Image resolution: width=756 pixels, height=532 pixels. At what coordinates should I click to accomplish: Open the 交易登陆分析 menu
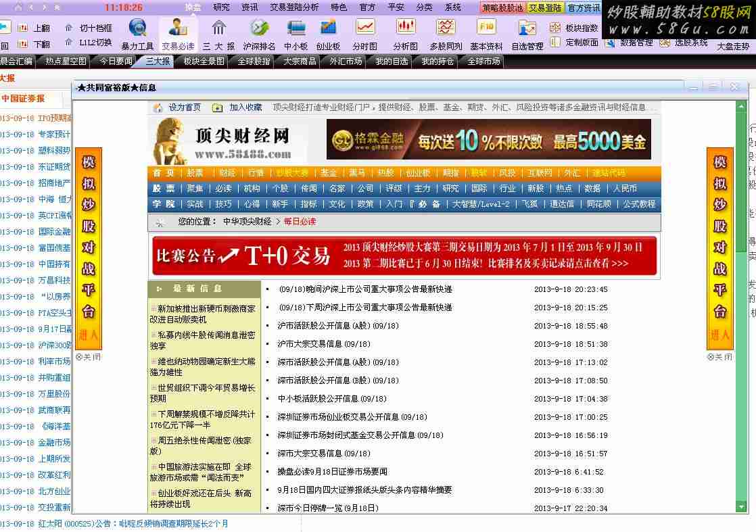[294, 7]
